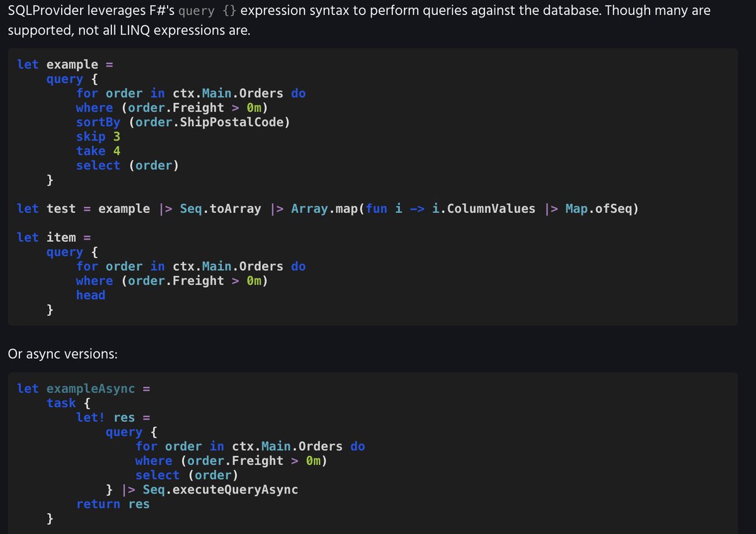The width and height of the screenshot is (756, 534).
Task: Click 'Array.map' in the test line
Action: click(x=325, y=208)
